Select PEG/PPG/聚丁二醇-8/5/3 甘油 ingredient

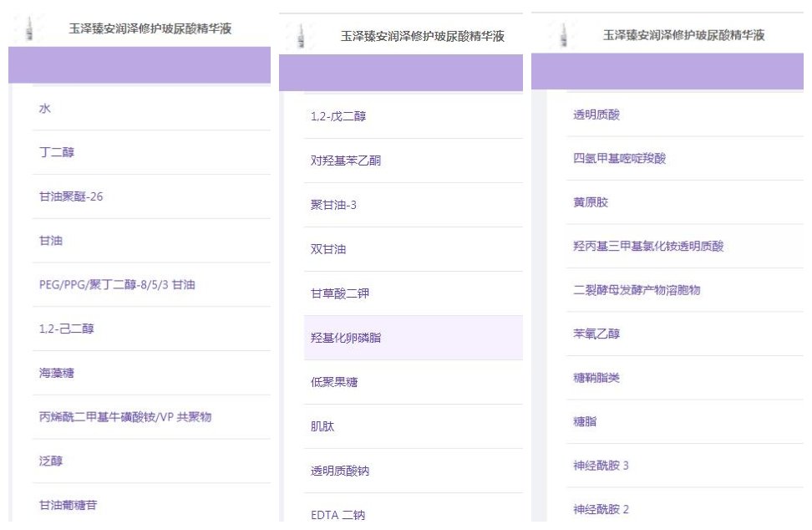coord(117,285)
